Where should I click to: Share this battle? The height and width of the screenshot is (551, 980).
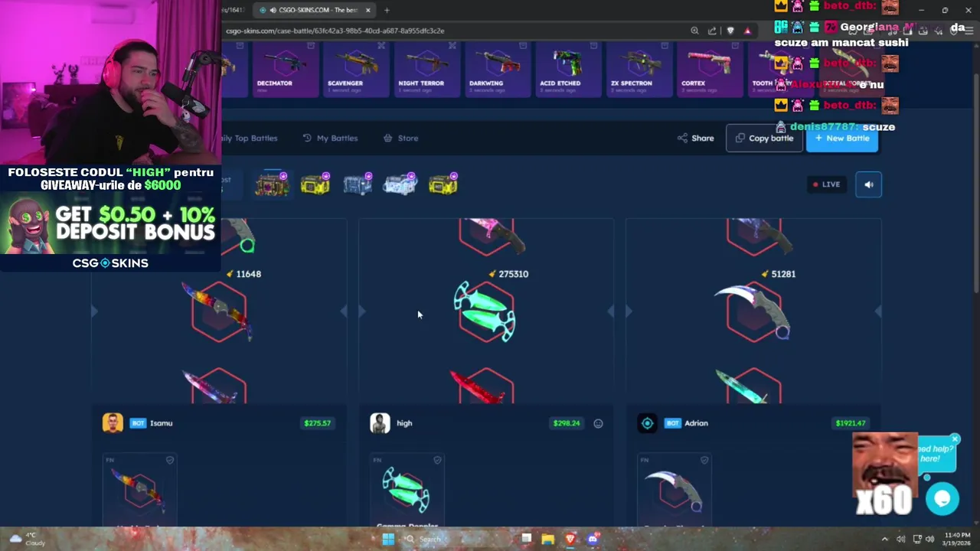[x=695, y=139]
